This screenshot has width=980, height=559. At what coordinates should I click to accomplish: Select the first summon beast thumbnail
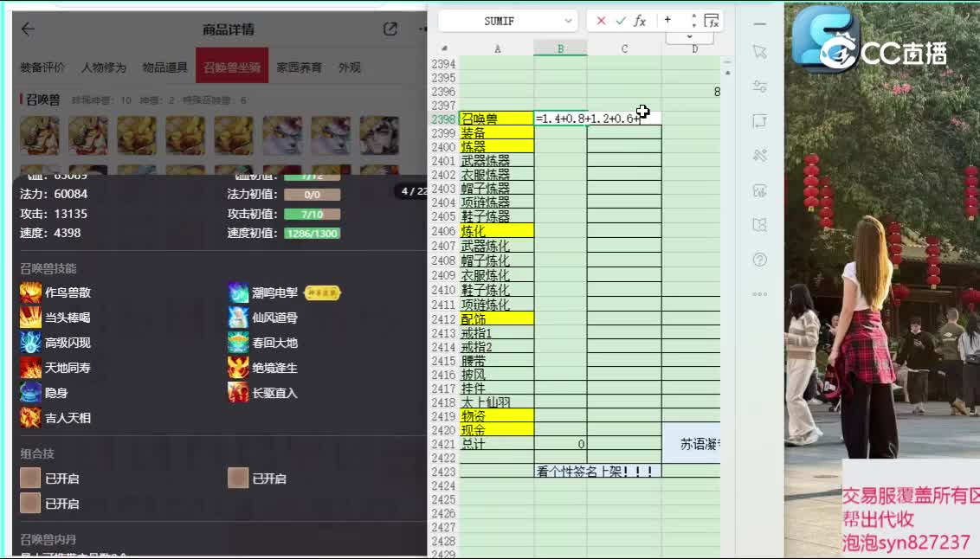pos(39,135)
